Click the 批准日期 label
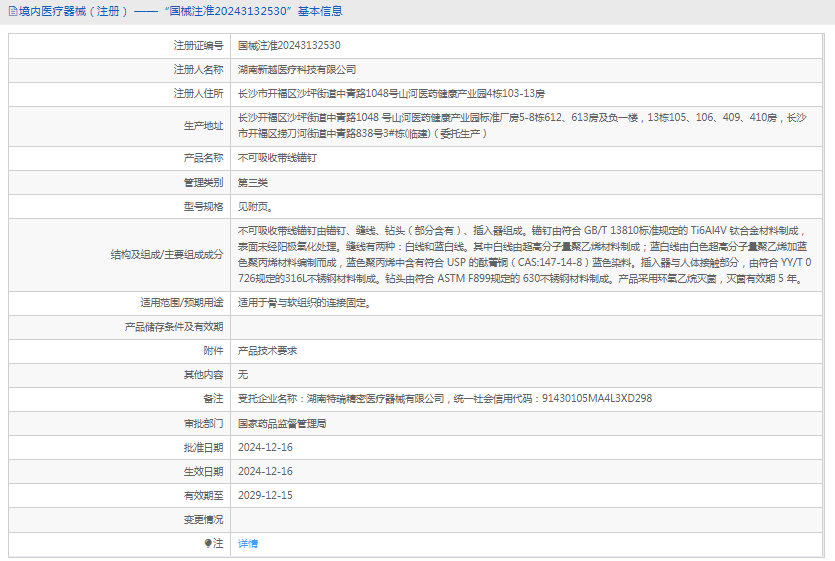835x561 pixels. pyautogui.click(x=203, y=448)
